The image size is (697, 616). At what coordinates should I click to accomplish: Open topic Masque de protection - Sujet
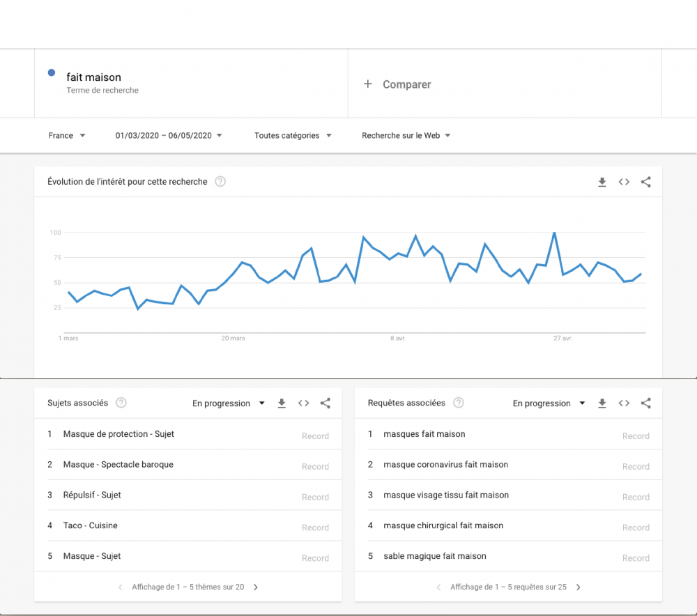[x=118, y=433]
